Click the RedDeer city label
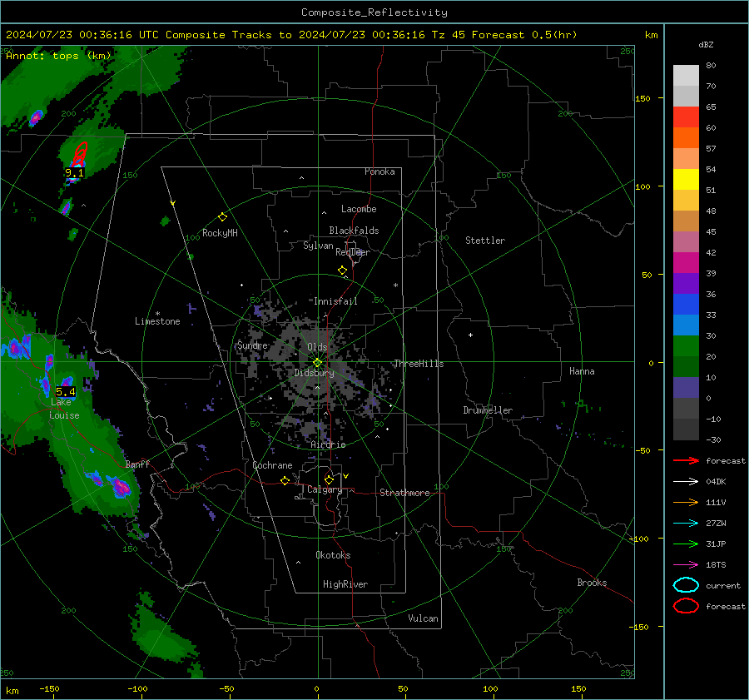Screen dimensions: 749x700 [353, 252]
